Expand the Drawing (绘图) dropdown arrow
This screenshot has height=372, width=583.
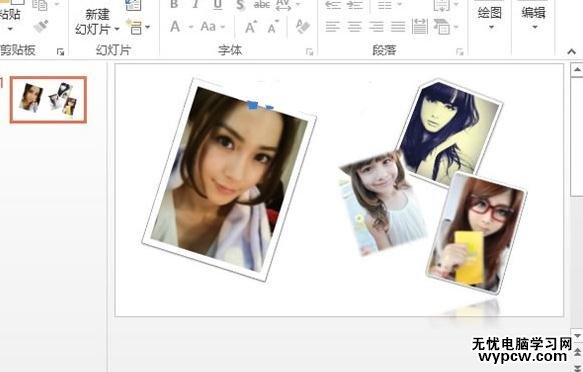tap(491, 27)
